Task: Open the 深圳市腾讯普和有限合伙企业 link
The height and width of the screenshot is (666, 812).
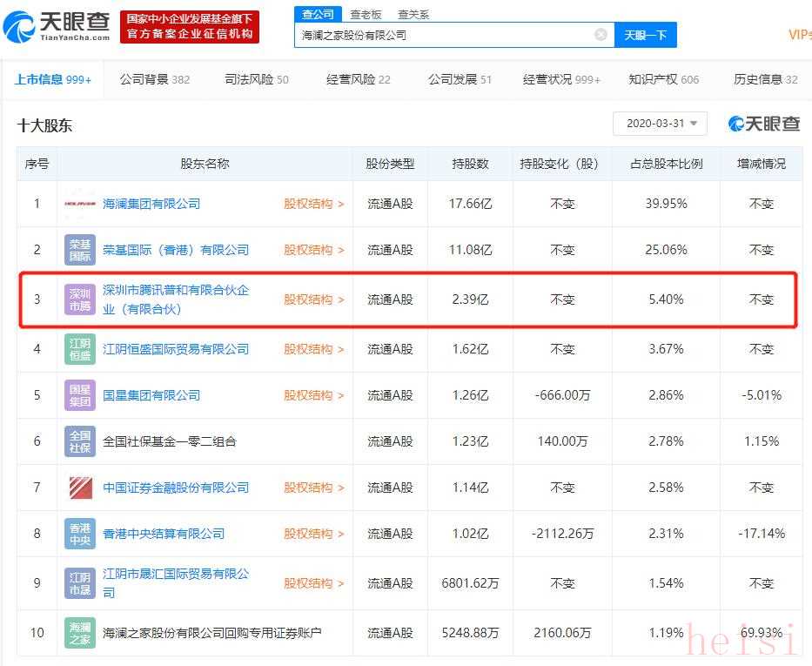Action: pos(176,299)
